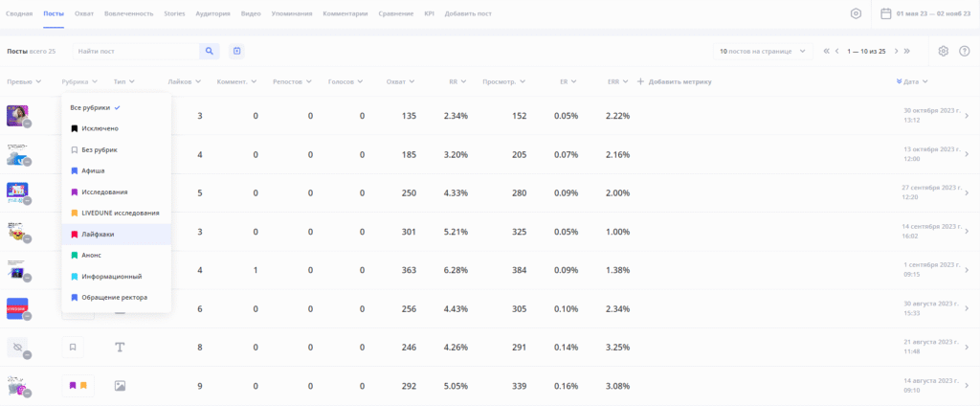The image size is (980, 406).
Task: Open '10 постов на странице' dropdown
Action: pos(764,51)
